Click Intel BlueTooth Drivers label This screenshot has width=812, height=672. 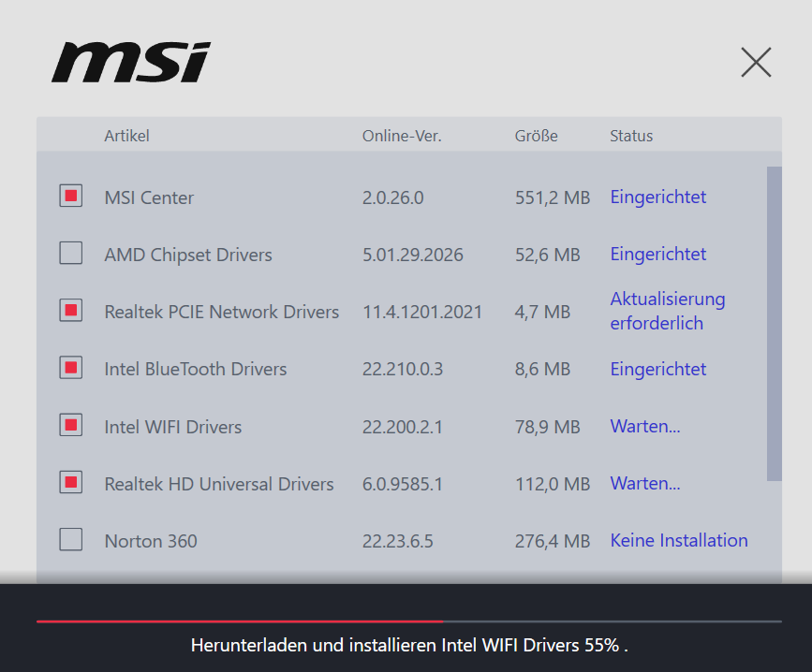(195, 369)
